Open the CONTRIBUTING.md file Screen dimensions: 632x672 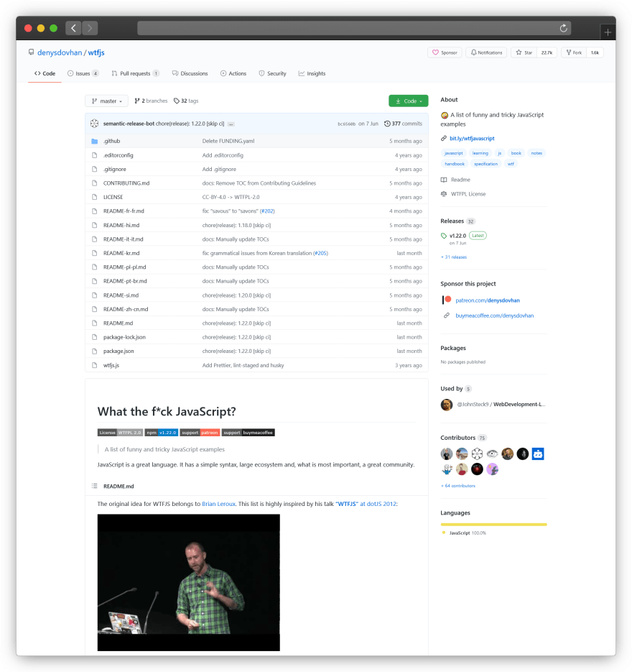pos(126,183)
